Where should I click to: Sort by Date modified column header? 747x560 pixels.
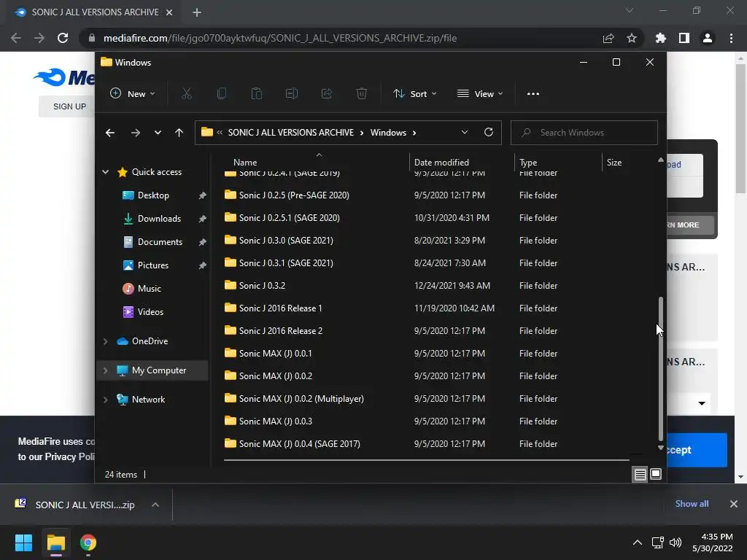[441, 163]
